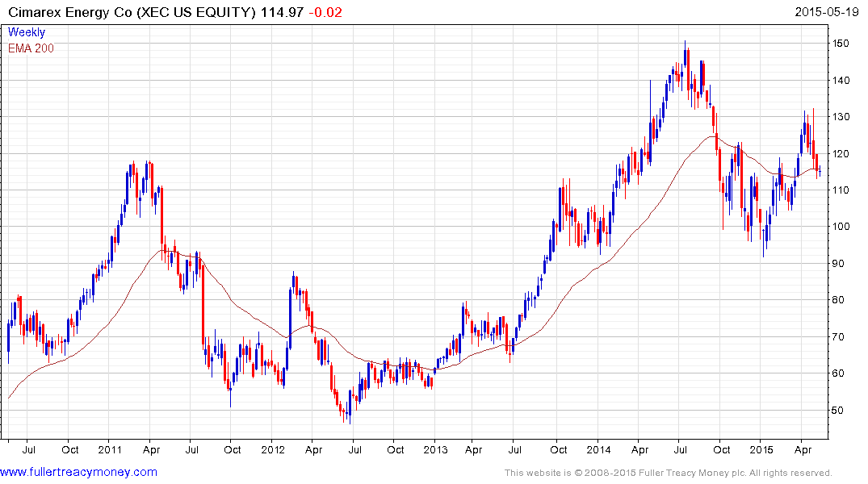Click the 2013 label on time axis
868x484 pixels.
pos(436,449)
